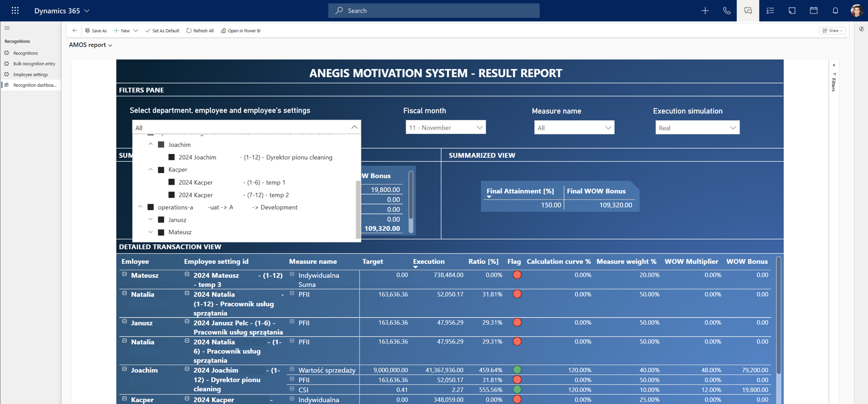Toggle the Mateusz checkbox in slicer

161,232
